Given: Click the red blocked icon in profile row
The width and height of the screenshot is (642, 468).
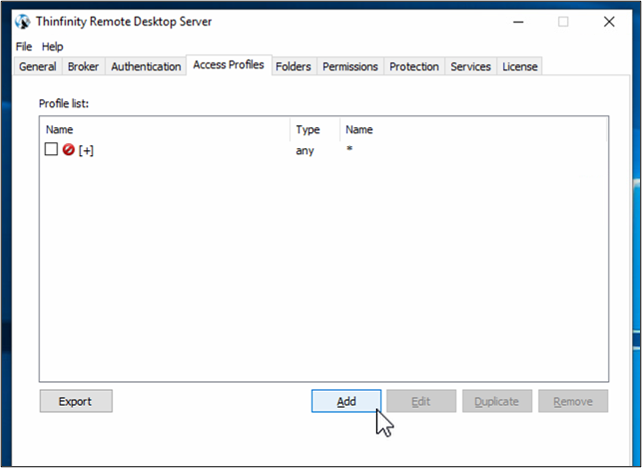Looking at the screenshot, I should pyautogui.click(x=69, y=150).
